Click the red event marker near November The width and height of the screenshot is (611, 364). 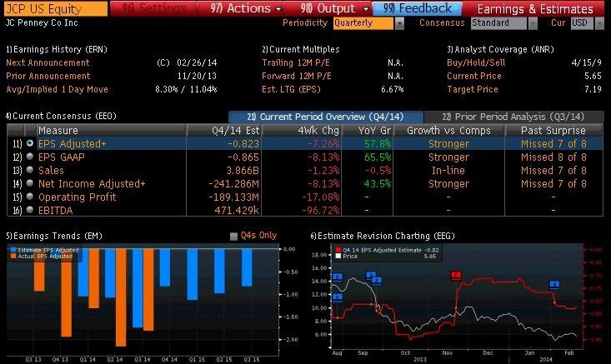pos(456,276)
